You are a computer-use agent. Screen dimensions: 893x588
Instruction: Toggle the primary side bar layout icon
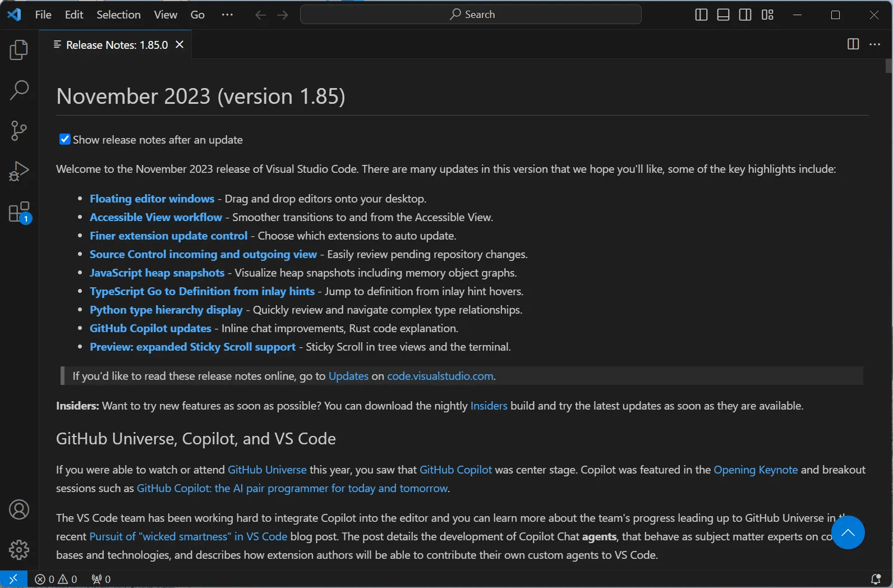pyautogui.click(x=701, y=15)
